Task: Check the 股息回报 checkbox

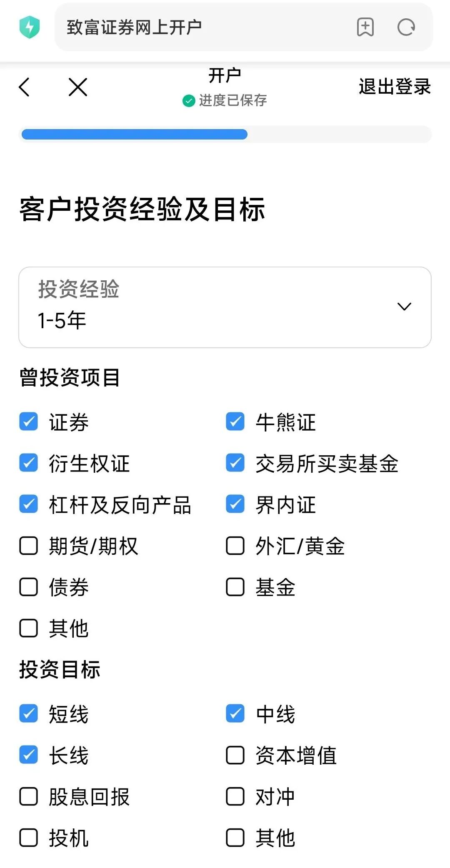Action: [29, 796]
